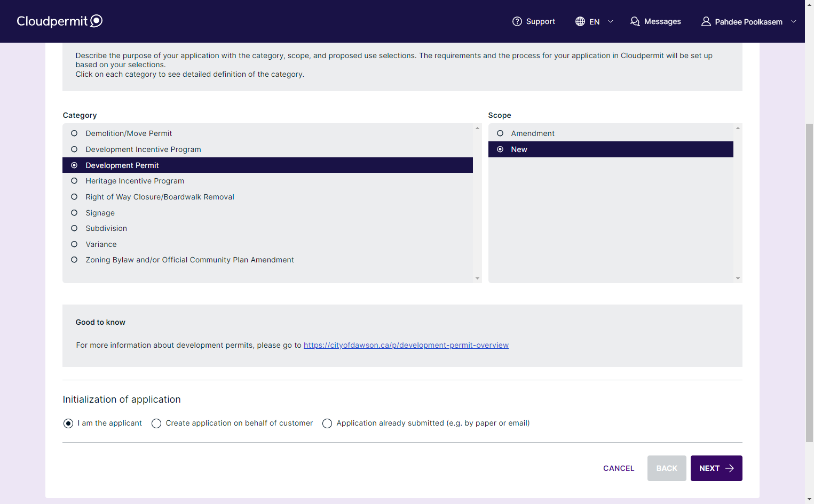This screenshot has width=814, height=504.
Task: Click the Scope list scroll-down arrow
Action: point(738,278)
